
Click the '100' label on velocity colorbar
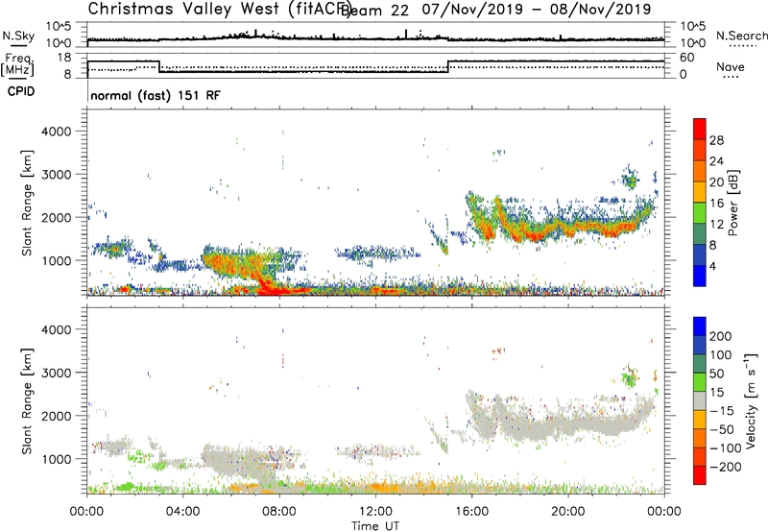tap(721, 355)
